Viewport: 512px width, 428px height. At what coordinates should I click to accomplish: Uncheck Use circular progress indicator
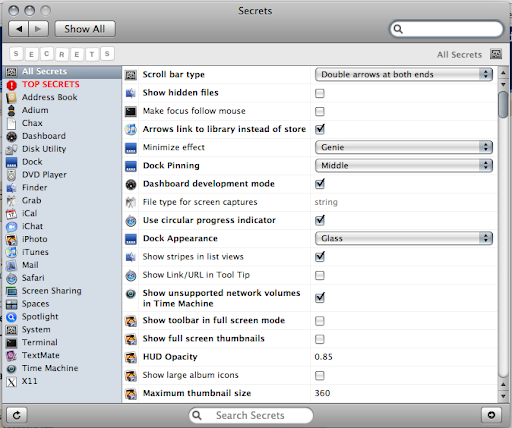point(320,220)
